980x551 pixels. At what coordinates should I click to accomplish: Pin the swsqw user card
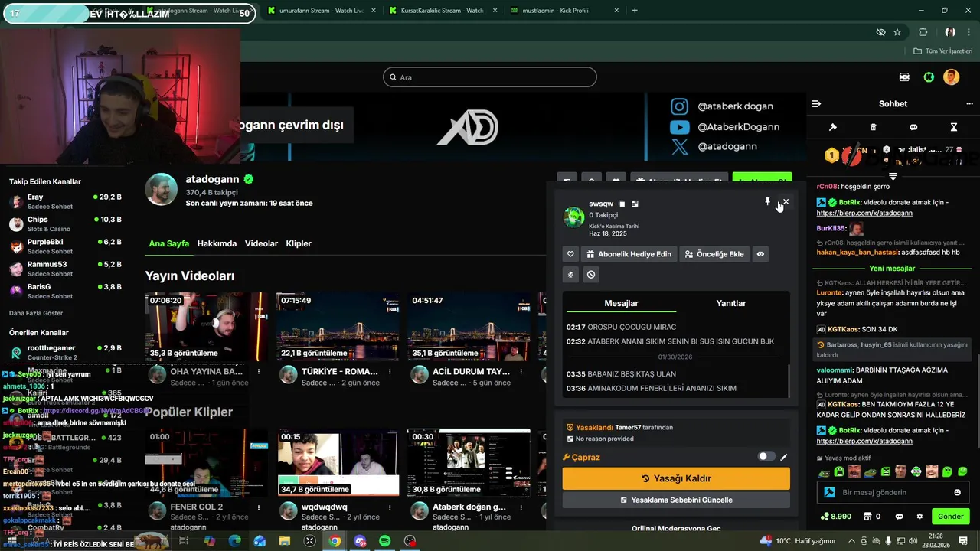767,201
